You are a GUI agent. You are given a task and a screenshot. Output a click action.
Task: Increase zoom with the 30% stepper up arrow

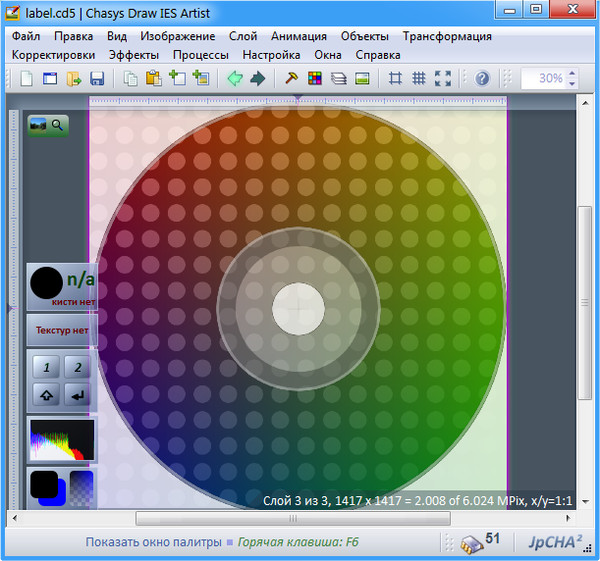click(x=570, y=74)
